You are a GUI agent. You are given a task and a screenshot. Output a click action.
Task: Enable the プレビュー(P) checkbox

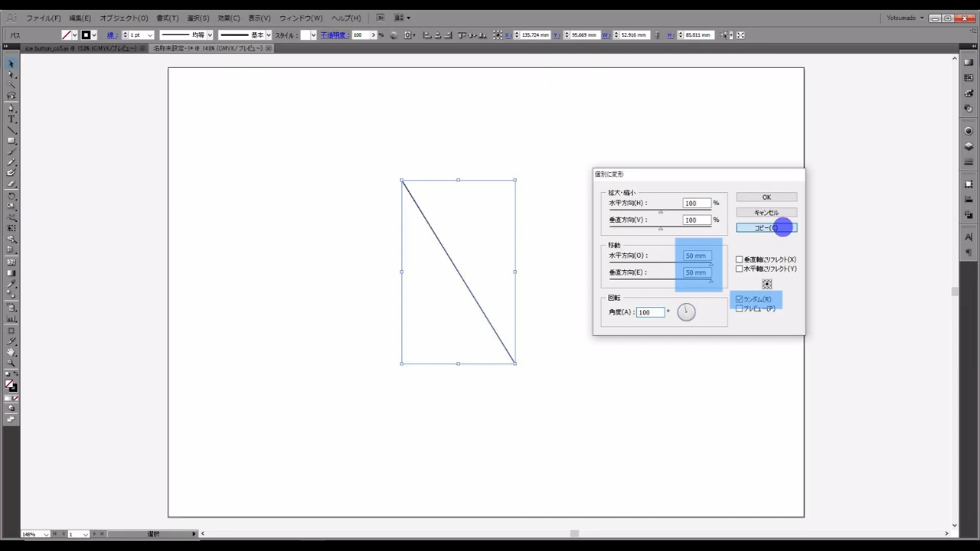[740, 308]
